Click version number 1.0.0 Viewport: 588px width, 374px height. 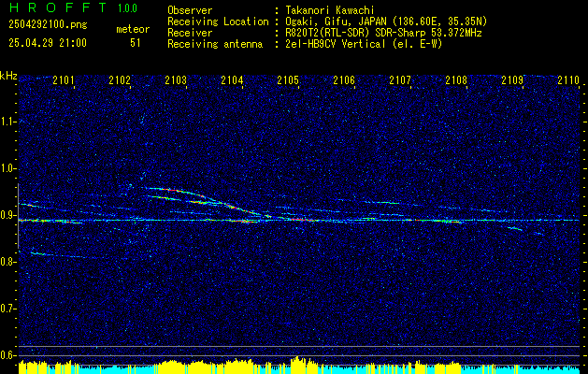(127, 8)
